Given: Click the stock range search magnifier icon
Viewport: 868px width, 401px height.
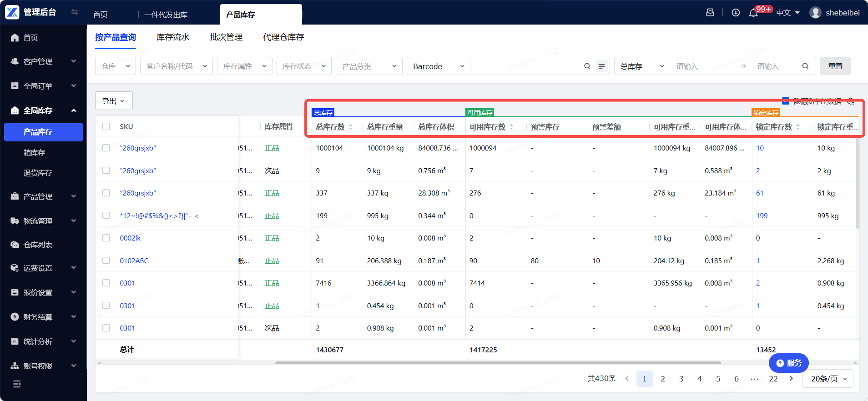Looking at the screenshot, I should 805,66.
